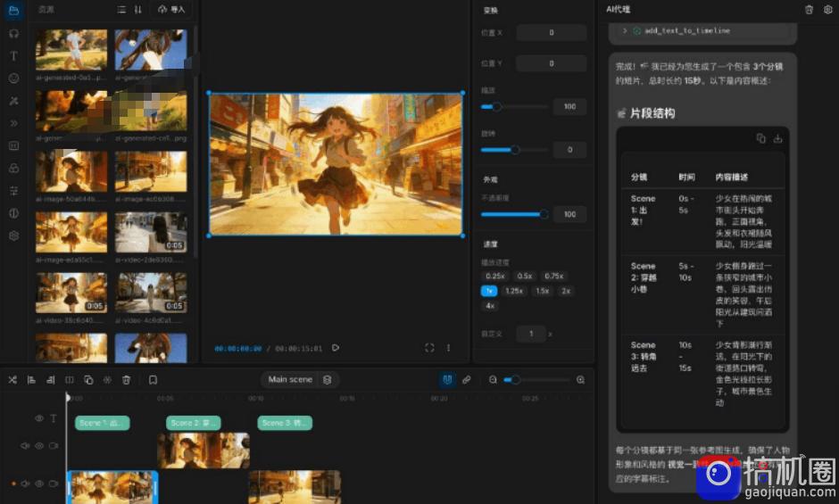
Task: Toggle clip linking chain icon
Action: coord(467,380)
